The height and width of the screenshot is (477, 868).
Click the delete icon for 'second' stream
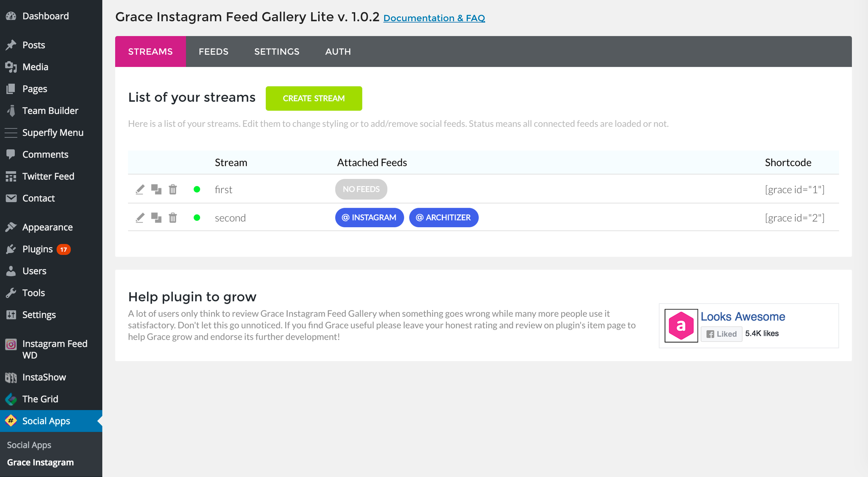coord(173,218)
